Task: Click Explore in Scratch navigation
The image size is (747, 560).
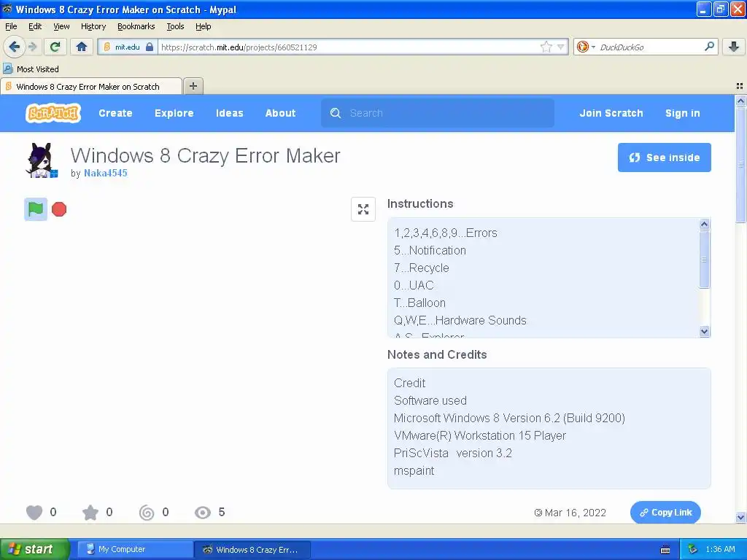Action: coord(174,113)
